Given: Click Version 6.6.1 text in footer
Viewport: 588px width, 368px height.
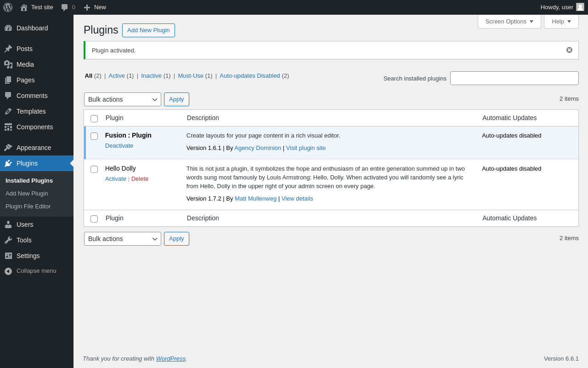Looking at the screenshot, I should (x=561, y=359).
